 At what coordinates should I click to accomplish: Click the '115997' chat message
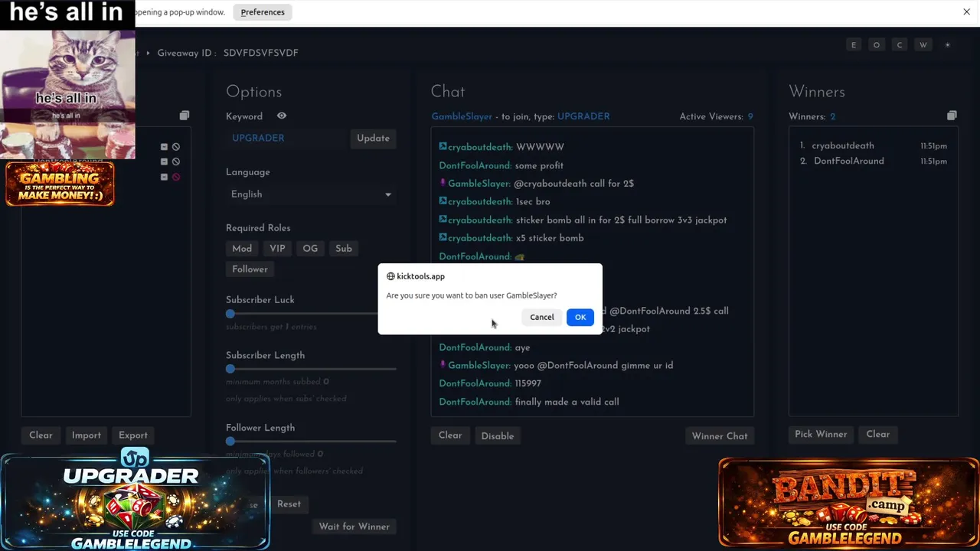point(528,383)
